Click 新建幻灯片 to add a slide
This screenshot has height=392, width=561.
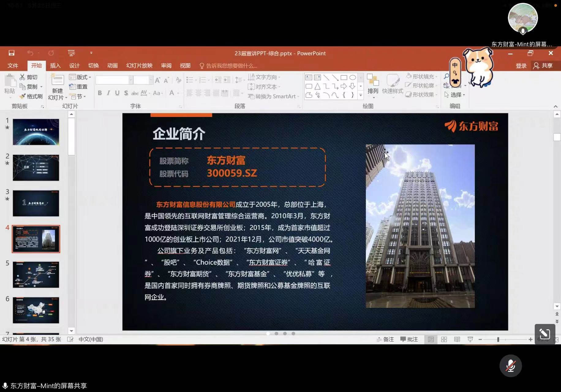pyautogui.click(x=57, y=87)
